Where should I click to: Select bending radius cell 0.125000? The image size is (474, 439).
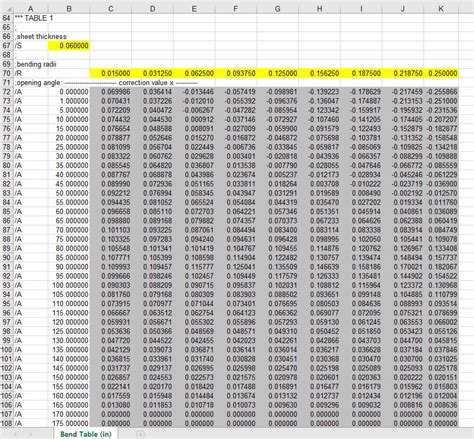point(278,73)
